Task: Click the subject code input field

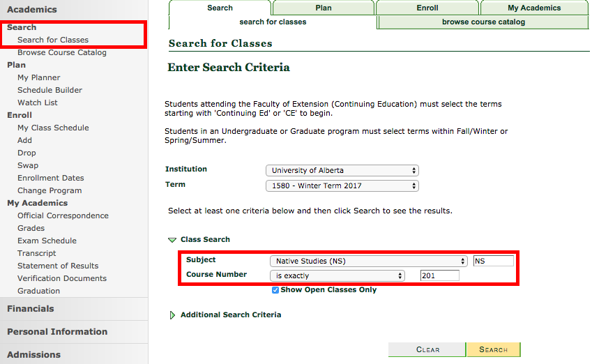Action: 493,261
